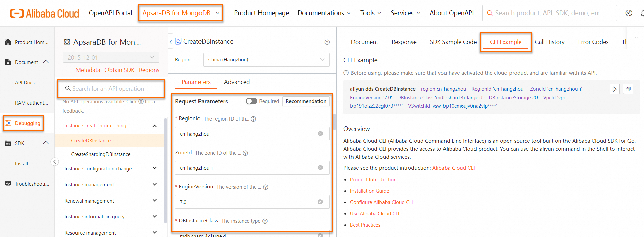
Task: Clear the RegionId field value
Action: [320, 134]
